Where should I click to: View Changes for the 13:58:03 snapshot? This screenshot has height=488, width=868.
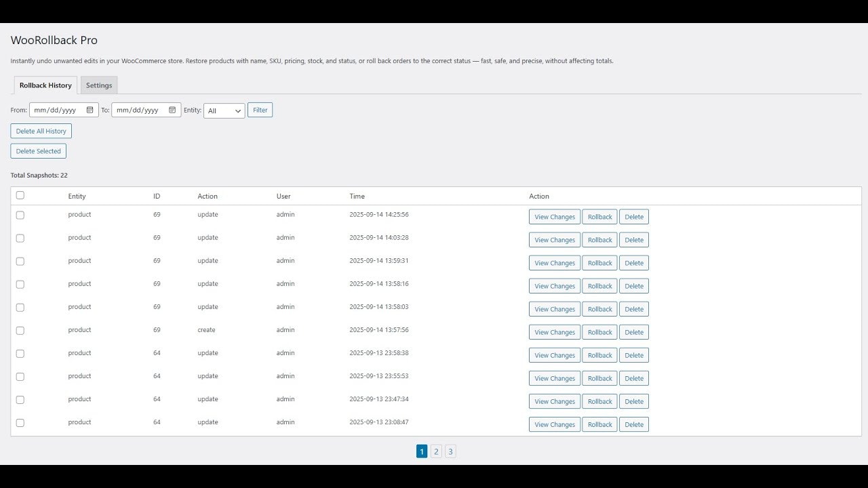pos(555,309)
